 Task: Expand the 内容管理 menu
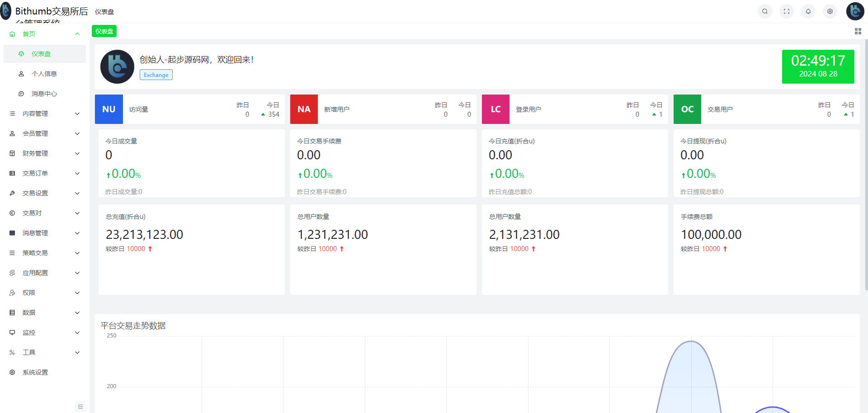tap(44, 114)
